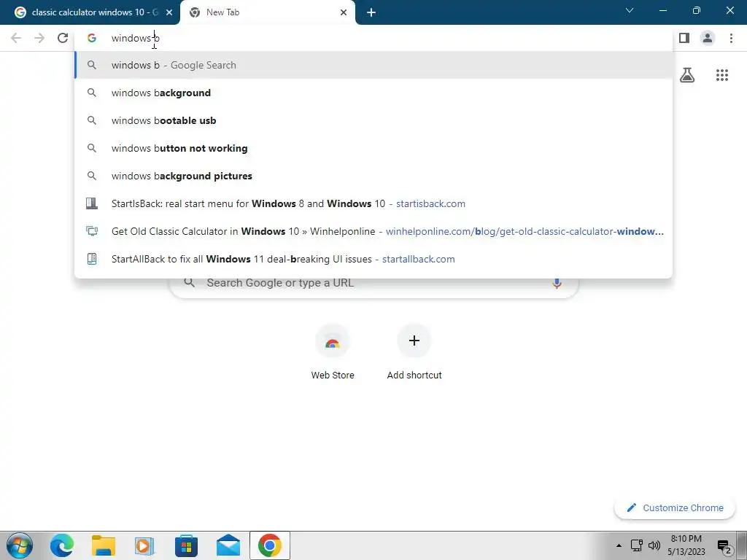Screen dimensions: 747x560
Task: Open the Winhelponline Classic Calculator suggestion
Action: 373,231
